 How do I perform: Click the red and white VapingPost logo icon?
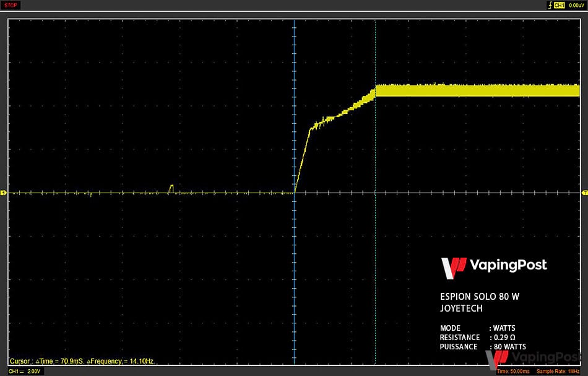click(453, 268)
